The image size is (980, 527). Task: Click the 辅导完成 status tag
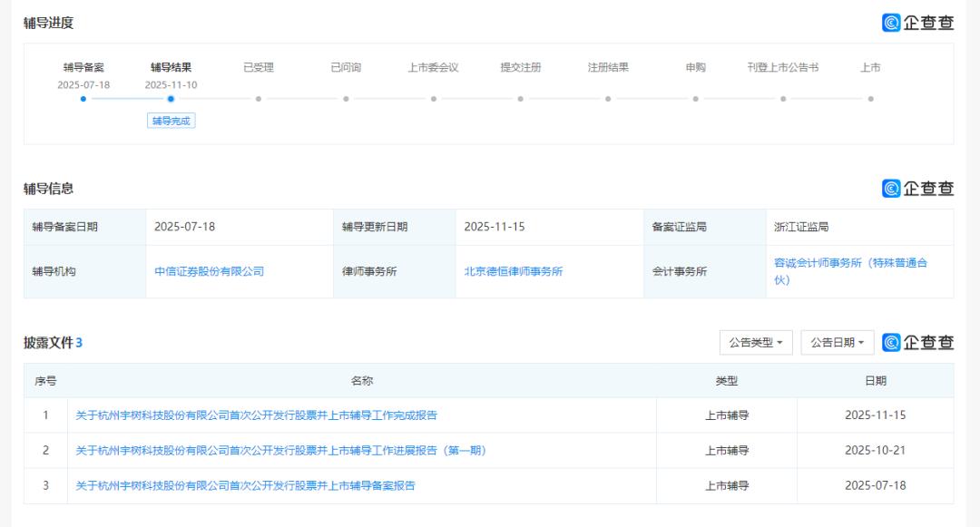171,121
